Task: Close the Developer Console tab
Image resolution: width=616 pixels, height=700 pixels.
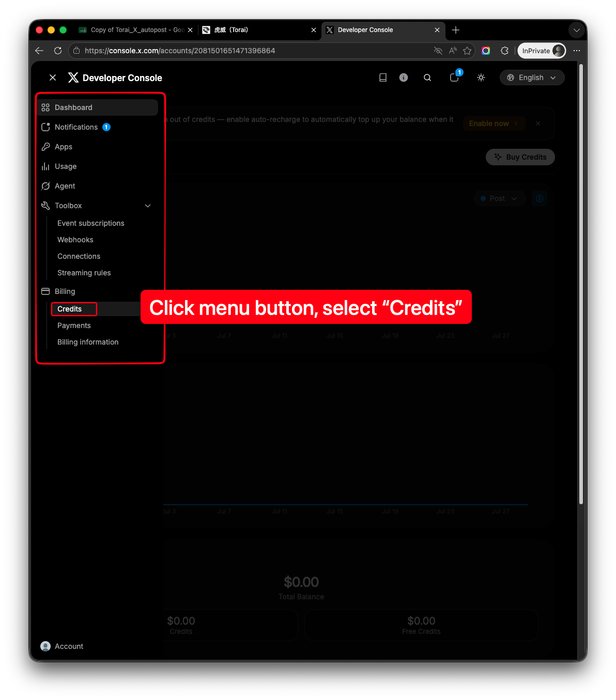Action: [x=437, y=30]
